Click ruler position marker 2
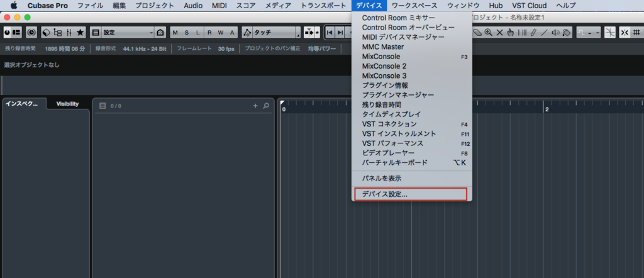Viewport: 644px width, 278px height. tap(547, 109)
